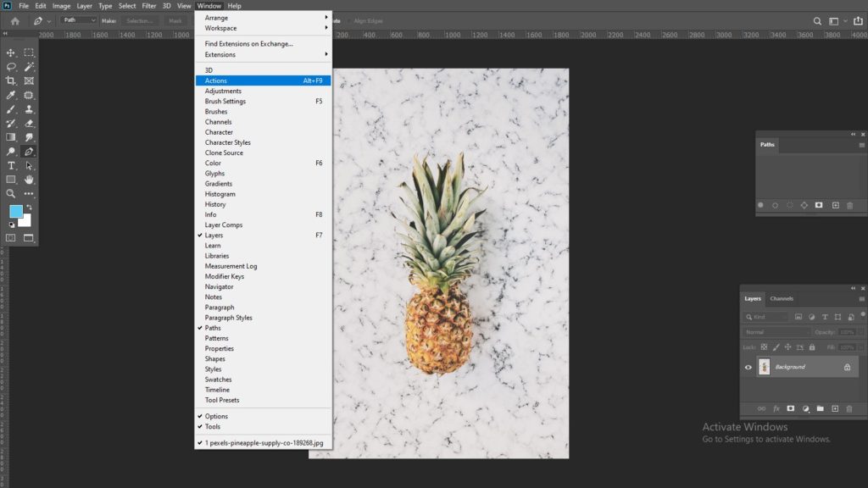
Task: Delete current path trash icon
Action: click(849, 205)
